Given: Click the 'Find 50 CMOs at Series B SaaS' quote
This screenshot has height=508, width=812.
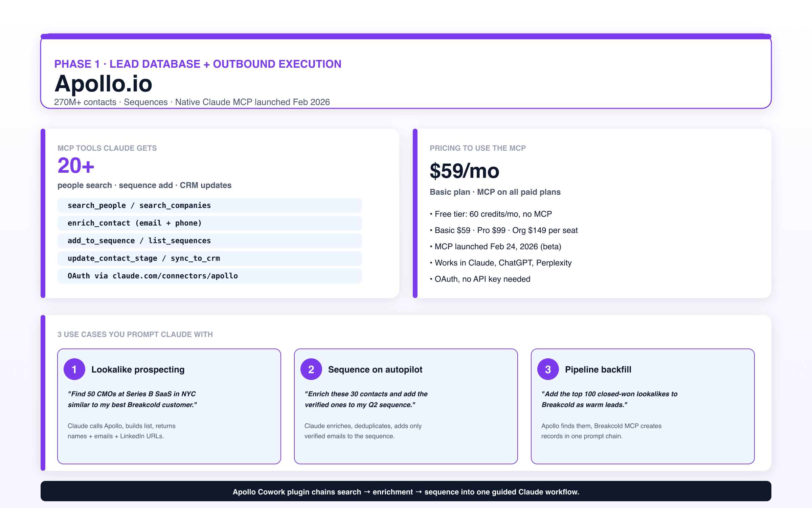Looking at the screenshot, I should tap(132, 399).
